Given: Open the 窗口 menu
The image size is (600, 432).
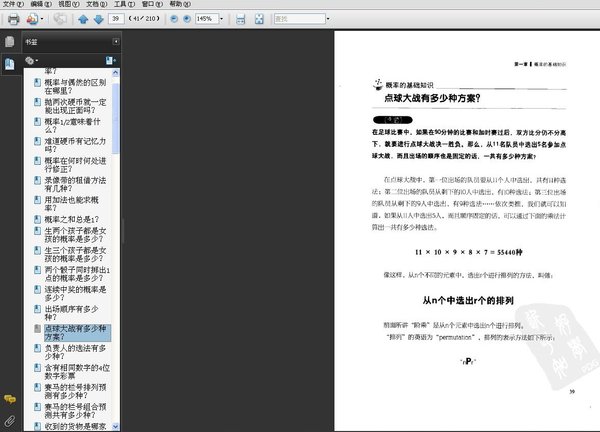Looking at the screenshot, I should coord(152,4).
